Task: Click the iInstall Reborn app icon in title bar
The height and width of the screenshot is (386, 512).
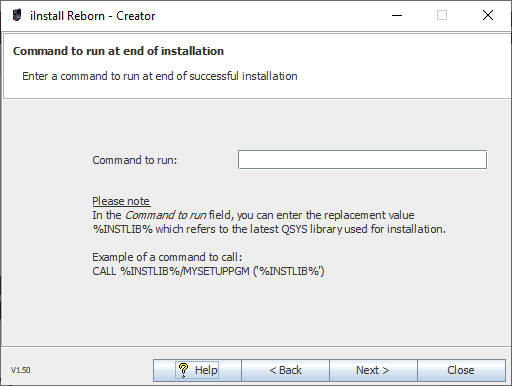Action: (17, 15)
